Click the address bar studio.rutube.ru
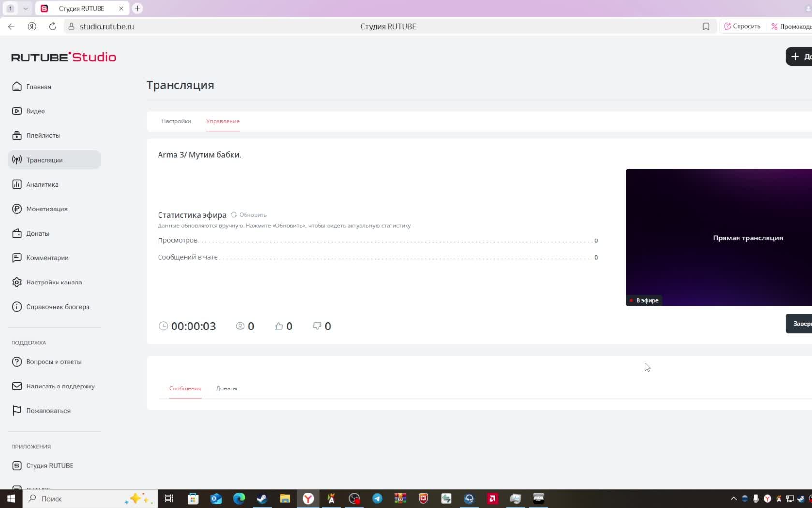Viewport: 812px width, 508px height. point(107,26)
